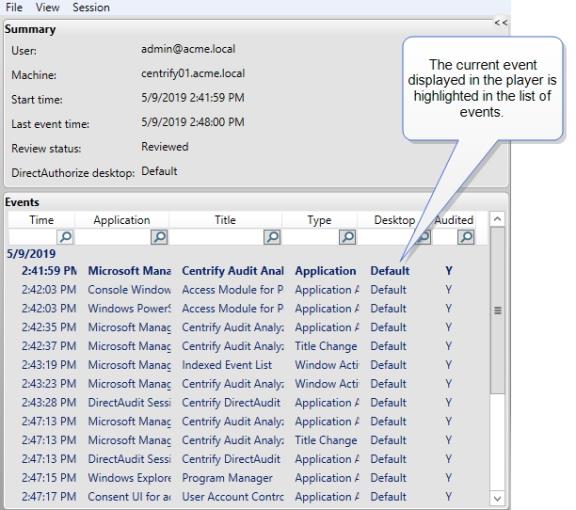Click the Time column search icon
Image resolution: width=576 pixels, height=510 pixels.
[65, 237]
